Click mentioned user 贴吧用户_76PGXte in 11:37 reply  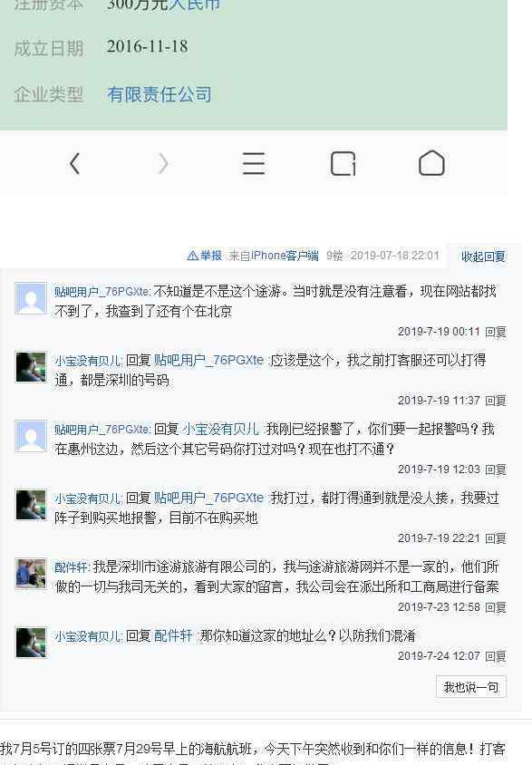click(x=208, y=360)
